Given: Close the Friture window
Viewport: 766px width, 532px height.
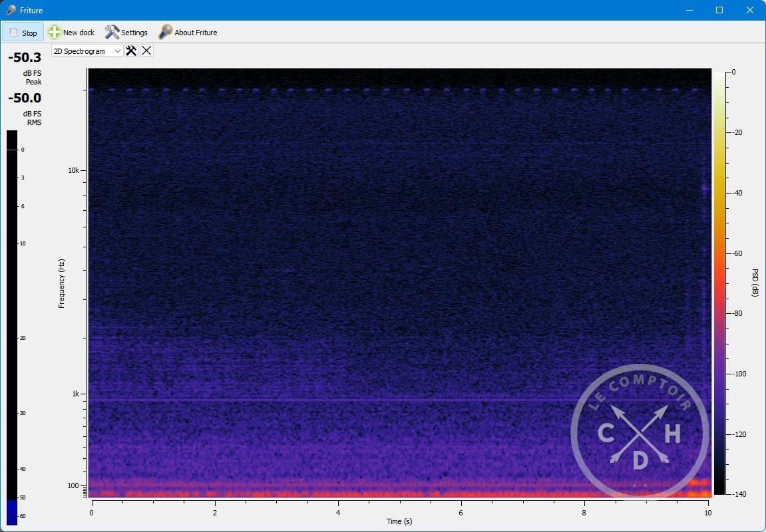Looking at the screenshot, I should tap(750, 10).
